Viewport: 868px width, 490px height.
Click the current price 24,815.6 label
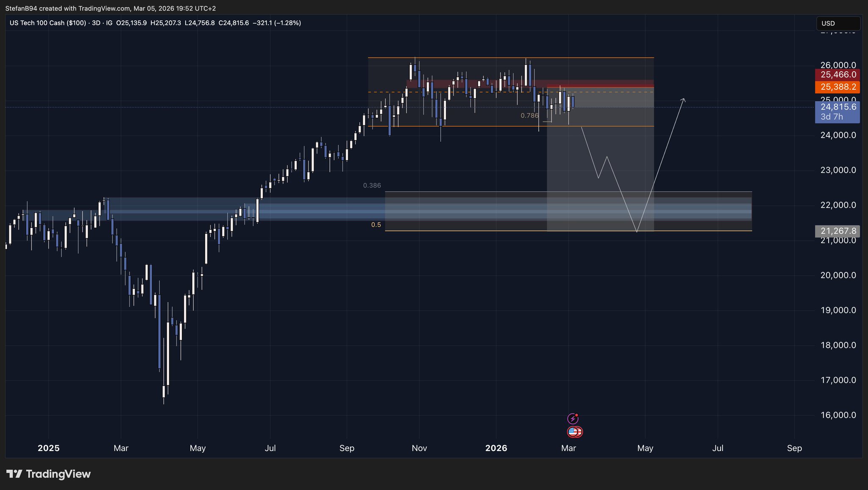pyautogui.click(x=837, y=107)
